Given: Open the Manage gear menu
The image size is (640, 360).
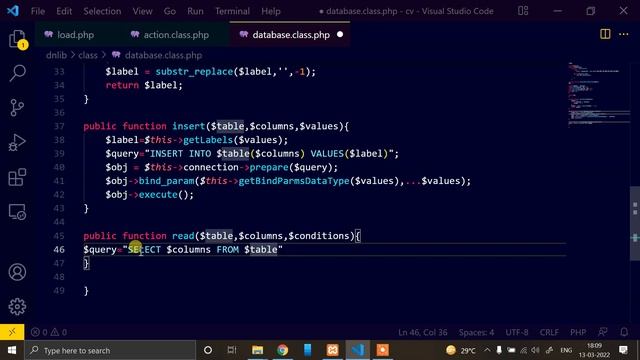Looking at the screenshot, I should pos(17,307).
